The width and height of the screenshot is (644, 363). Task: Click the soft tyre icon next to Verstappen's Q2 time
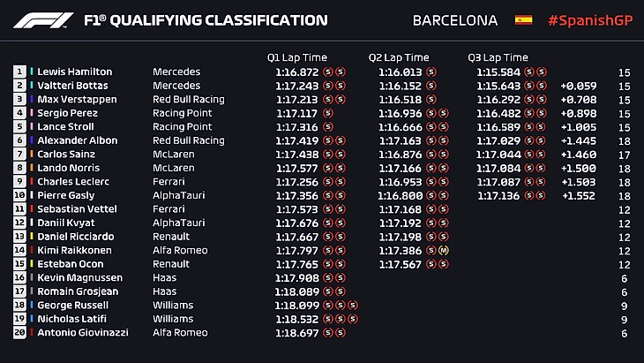431,100
